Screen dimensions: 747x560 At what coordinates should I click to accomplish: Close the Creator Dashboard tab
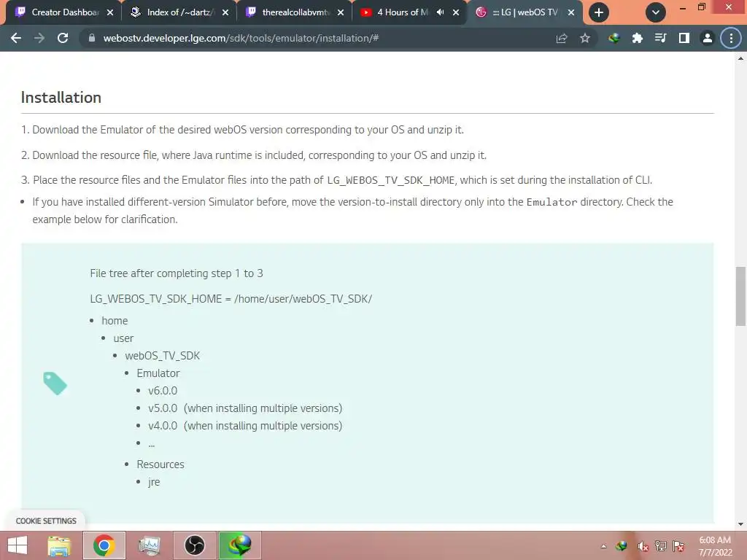110,12
